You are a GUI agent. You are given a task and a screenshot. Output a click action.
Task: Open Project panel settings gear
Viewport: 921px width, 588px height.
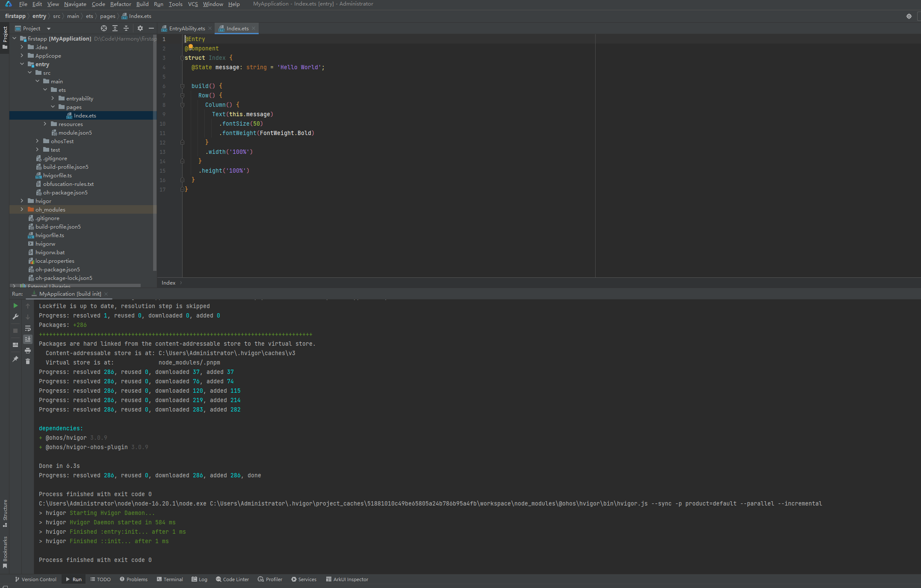pos(140,28)
